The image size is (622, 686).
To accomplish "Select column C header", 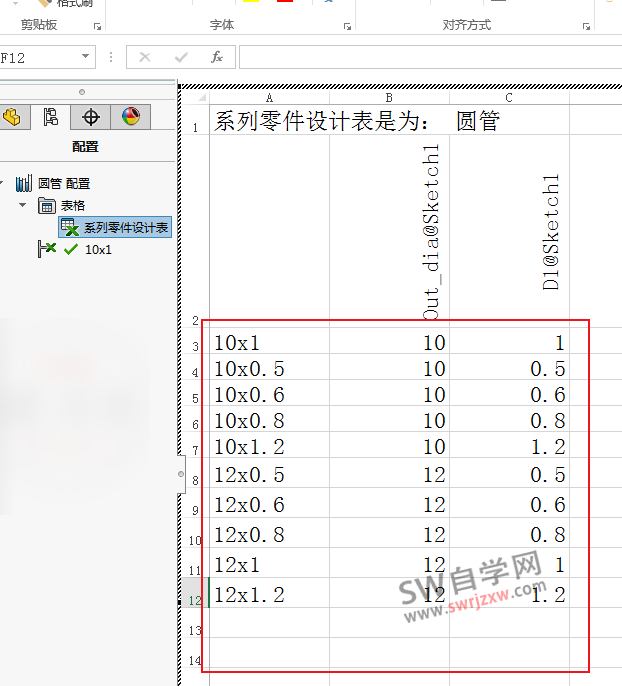I will tap(509, 98).
